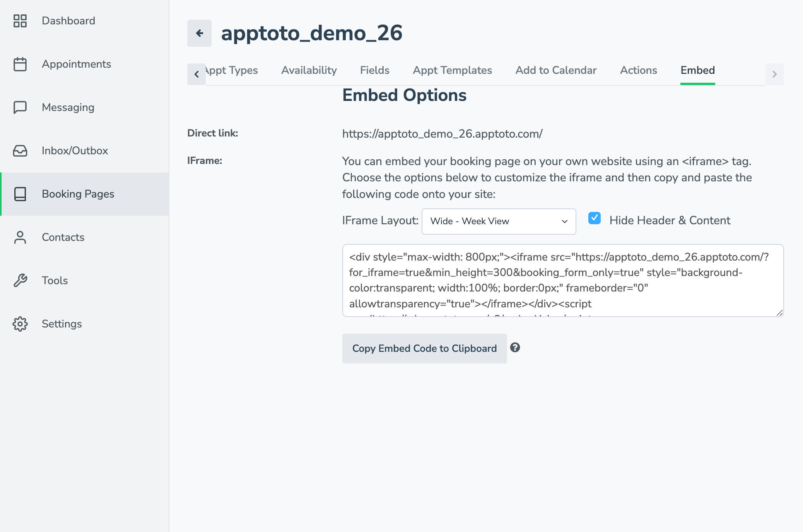The height and width of the screenshot is (532, 803).
Task: Click the help icon next to Copy Embed
Action: (x=514, y=347)
